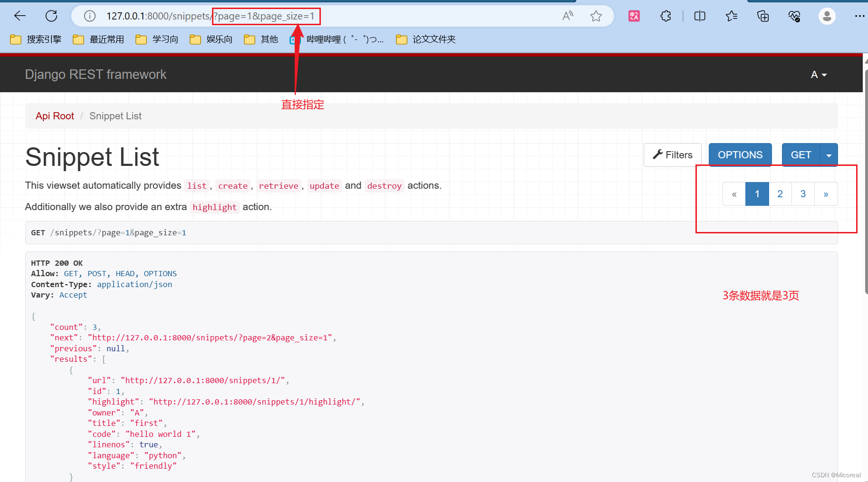This screenshot has width=868, height=482.
Task: Click previous page « arrow
Action: (x=734, y=194)
